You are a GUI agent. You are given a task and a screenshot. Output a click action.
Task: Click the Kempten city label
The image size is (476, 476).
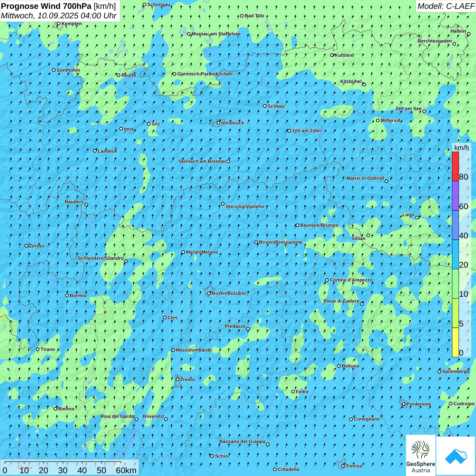[71, 23]
